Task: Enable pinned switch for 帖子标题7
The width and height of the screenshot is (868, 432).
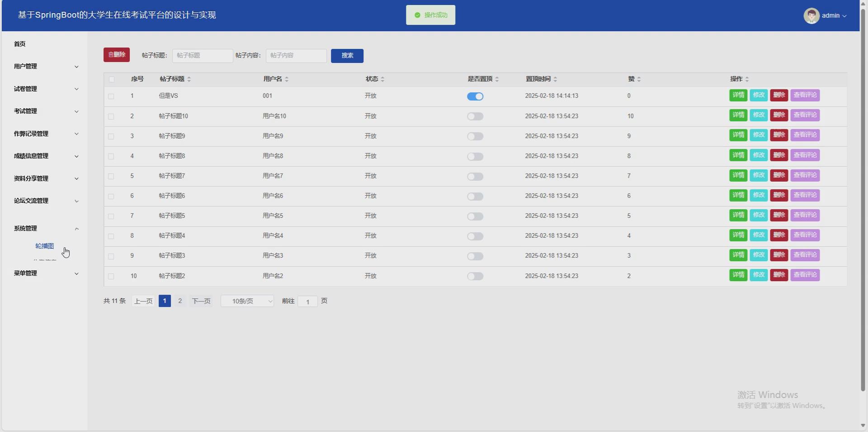Action: click(475, 176)
